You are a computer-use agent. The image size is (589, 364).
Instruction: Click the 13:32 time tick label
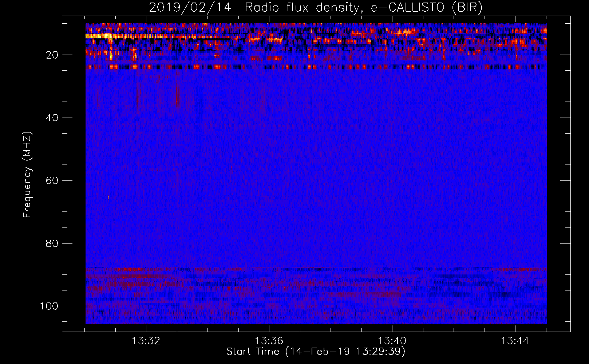point(146,341)
